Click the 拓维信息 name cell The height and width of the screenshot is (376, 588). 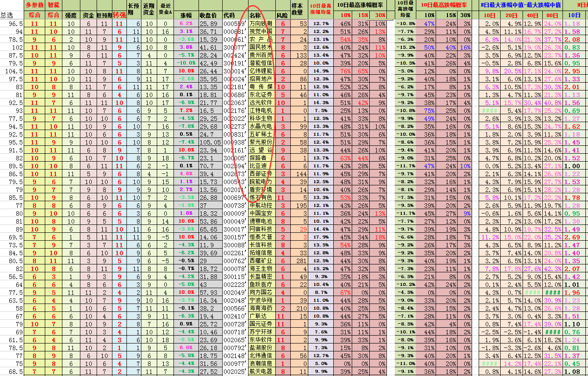[262, 253]
